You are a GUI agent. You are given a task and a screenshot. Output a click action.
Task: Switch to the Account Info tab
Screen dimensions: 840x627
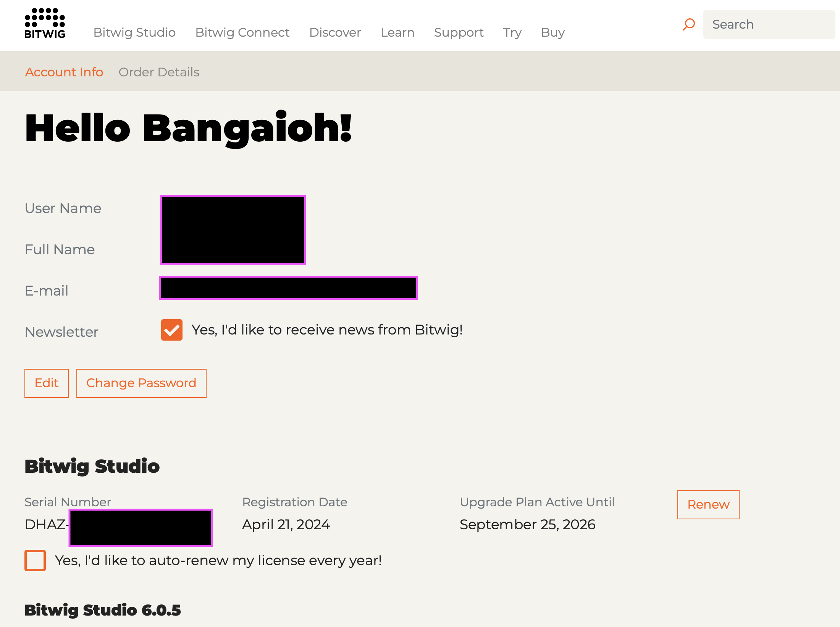click(64, 72)
